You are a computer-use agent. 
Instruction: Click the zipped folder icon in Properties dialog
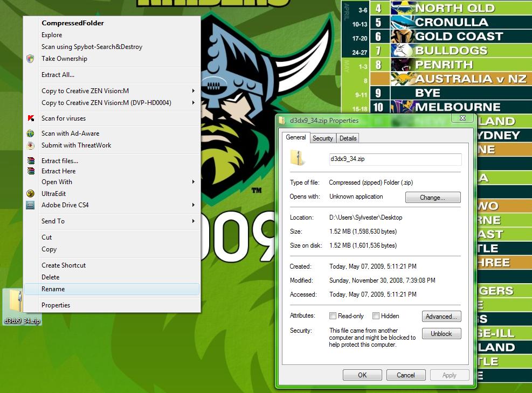298,158
